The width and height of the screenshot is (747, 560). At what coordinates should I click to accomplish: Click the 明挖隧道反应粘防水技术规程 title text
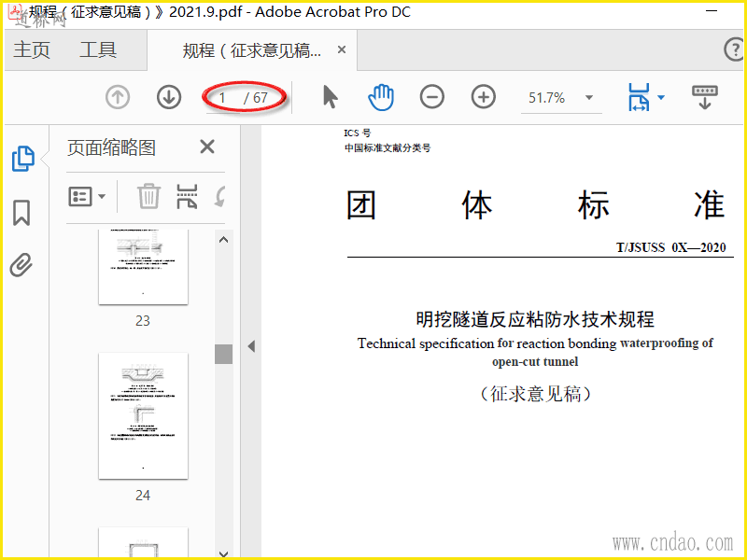(535, 319)
